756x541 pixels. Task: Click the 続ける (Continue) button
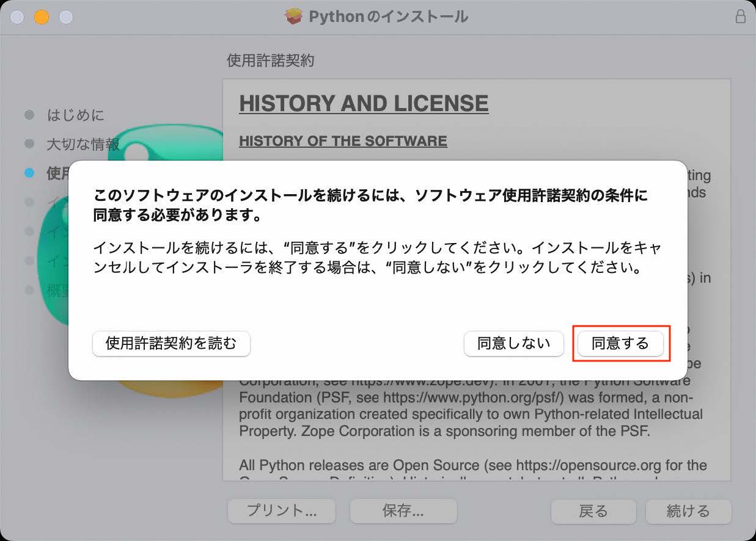(688, 511)
